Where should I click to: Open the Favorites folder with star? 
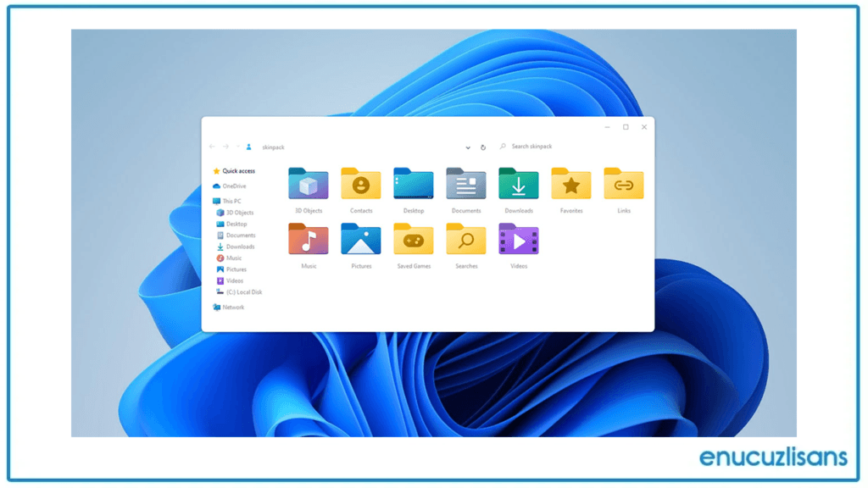coord(570,184)
